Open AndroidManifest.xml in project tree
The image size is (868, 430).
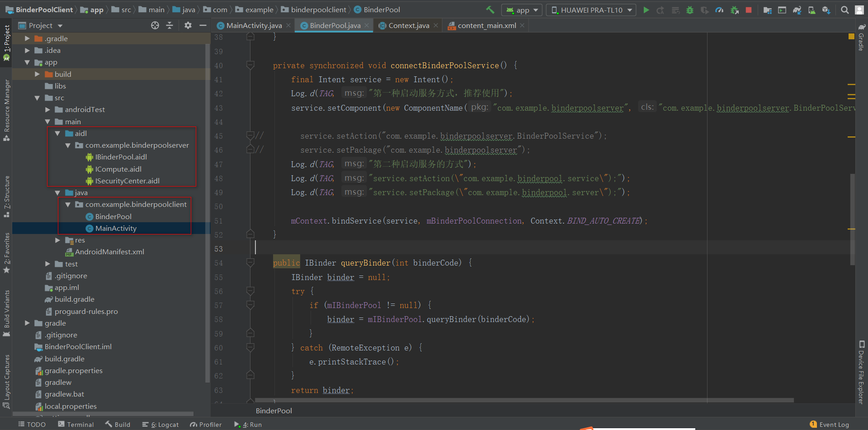pos(105,252)
